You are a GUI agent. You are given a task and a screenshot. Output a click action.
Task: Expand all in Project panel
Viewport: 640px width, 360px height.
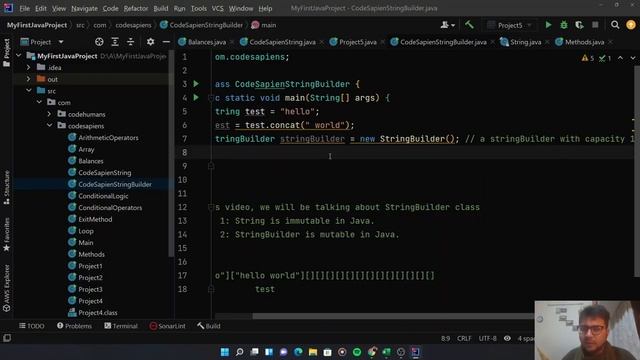tap(115, 42)
